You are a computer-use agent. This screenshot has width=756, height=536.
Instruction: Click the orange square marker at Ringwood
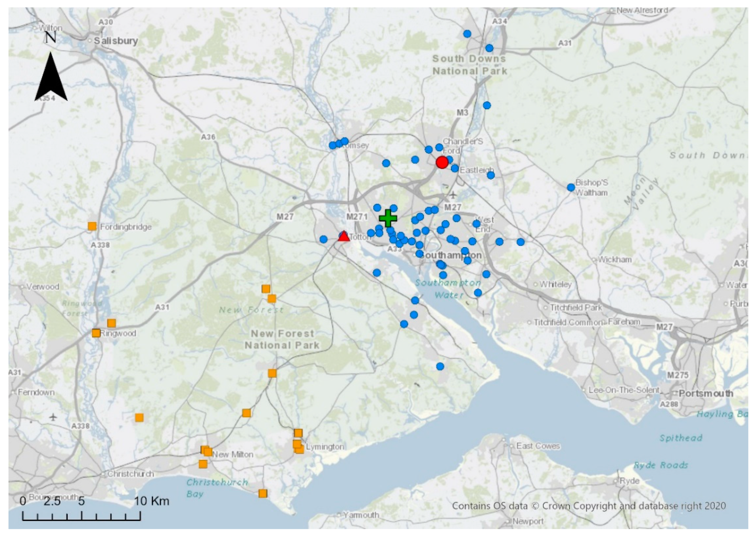tap(96, 333)
